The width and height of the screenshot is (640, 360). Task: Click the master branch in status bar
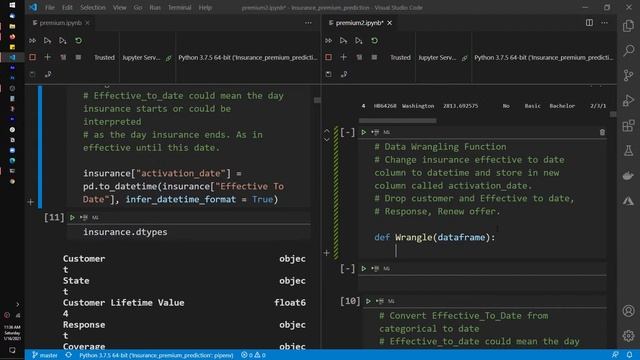click(44, 355)
